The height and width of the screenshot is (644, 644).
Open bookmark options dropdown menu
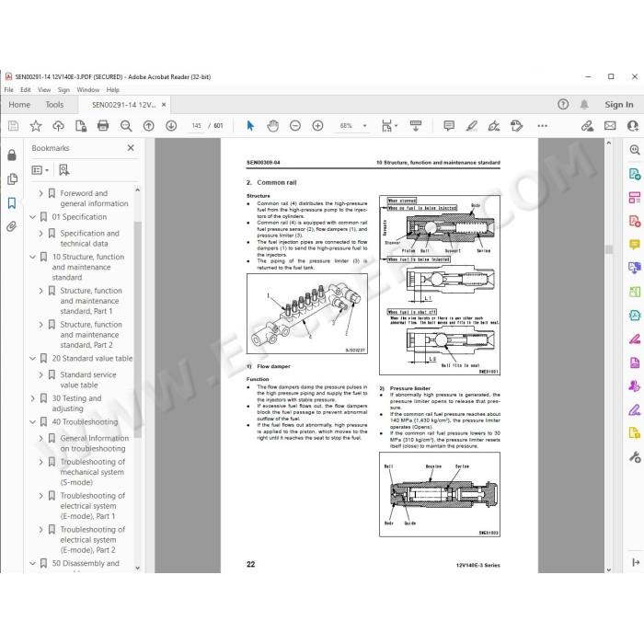(40, 170)
